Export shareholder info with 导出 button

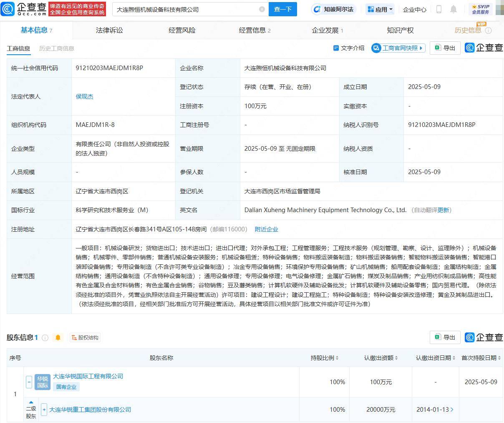[445, 337]
